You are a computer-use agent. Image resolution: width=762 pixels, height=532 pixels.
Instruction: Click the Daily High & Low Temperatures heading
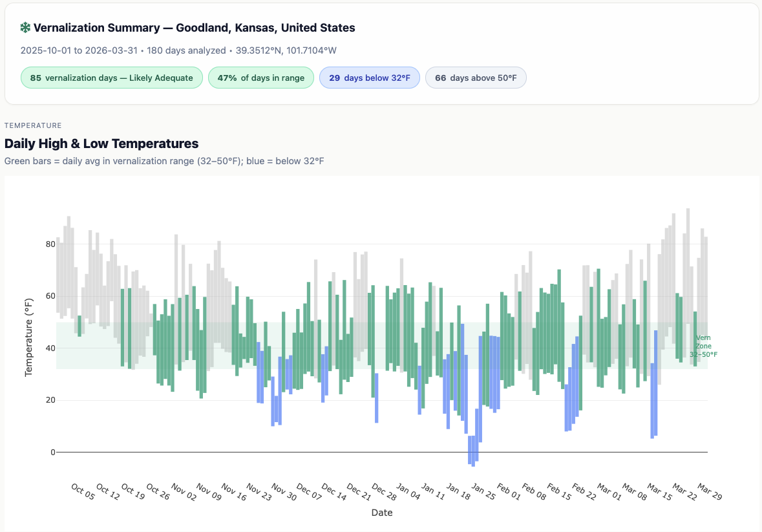tap(101, 144)
